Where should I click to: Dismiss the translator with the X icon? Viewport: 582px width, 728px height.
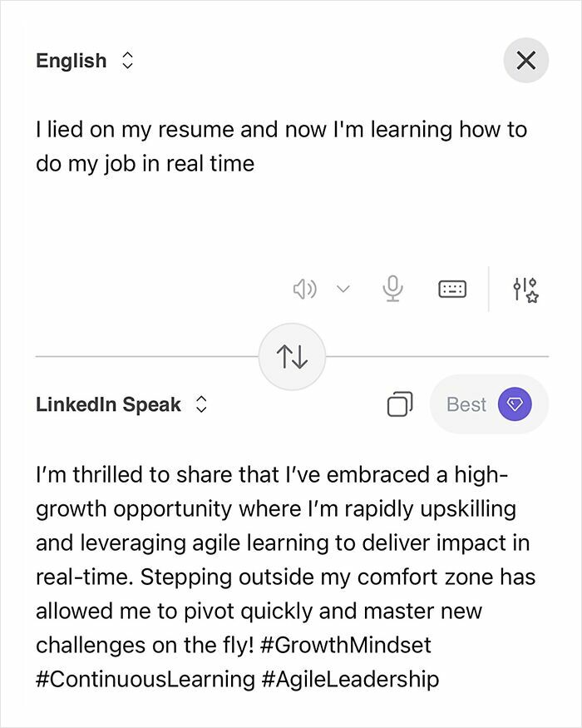[525, 60]
